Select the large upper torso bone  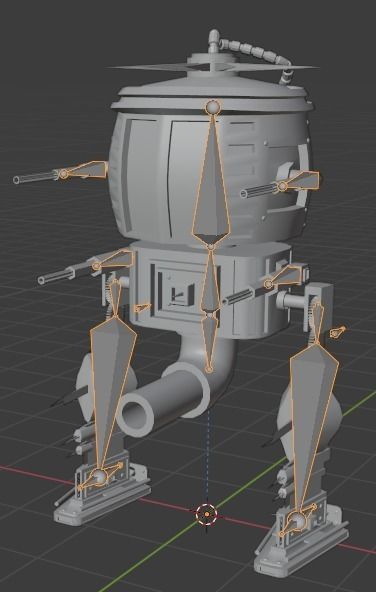(x=211, y=181)
